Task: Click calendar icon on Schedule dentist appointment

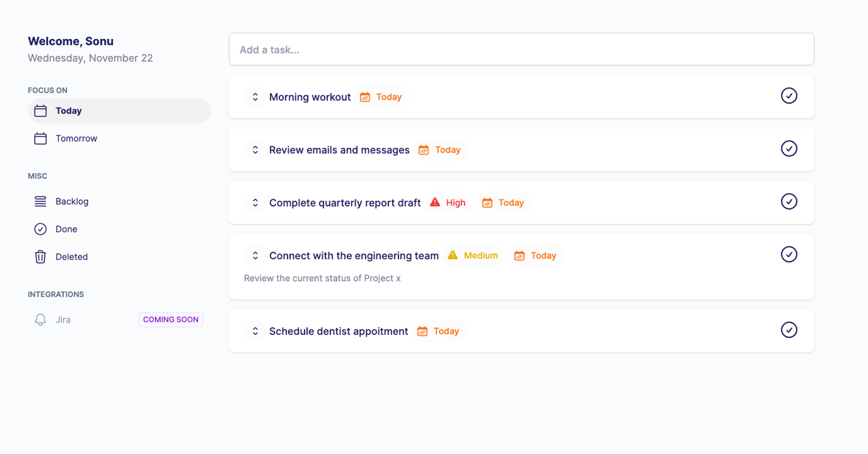Action: coord(422,331)
